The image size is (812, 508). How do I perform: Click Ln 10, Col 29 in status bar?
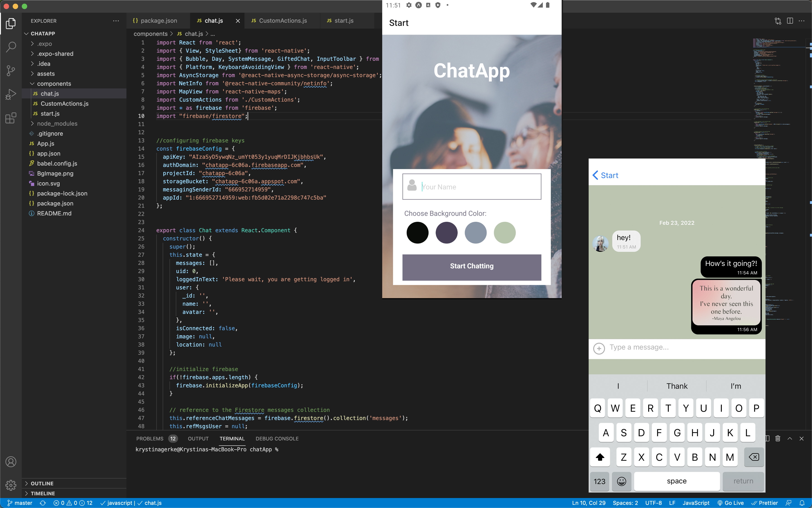click(589, 503)
